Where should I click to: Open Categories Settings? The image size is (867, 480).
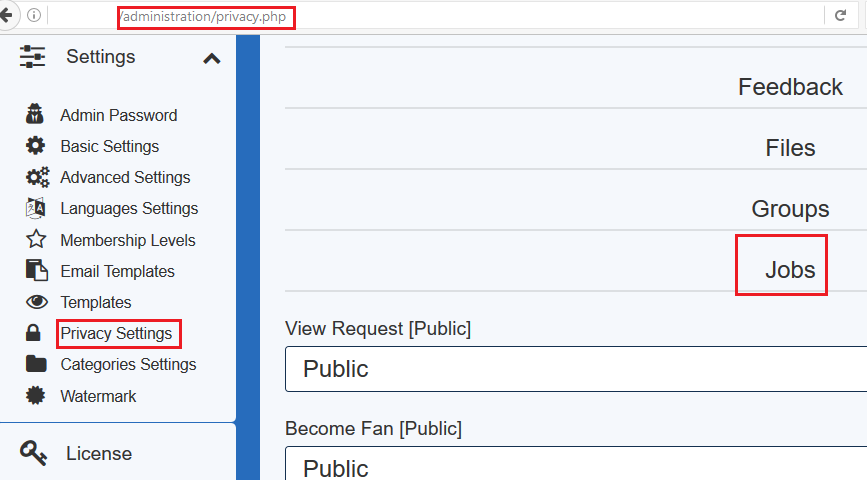click(x=128, y=364)
